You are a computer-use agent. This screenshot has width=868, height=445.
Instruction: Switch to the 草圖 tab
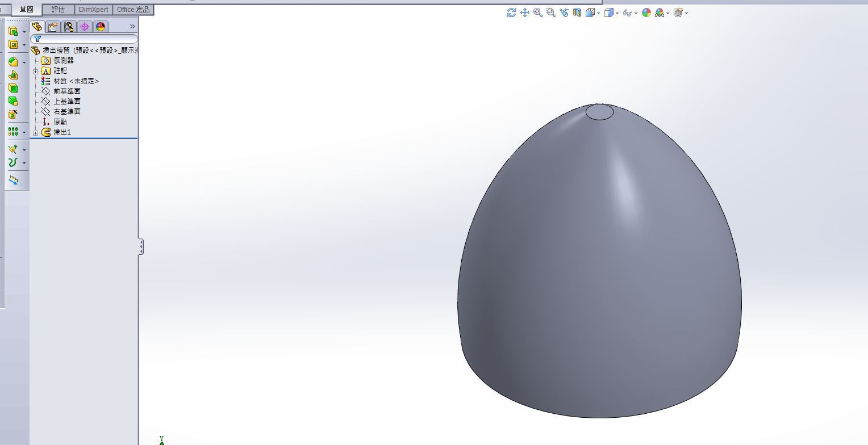coord(27,10)
